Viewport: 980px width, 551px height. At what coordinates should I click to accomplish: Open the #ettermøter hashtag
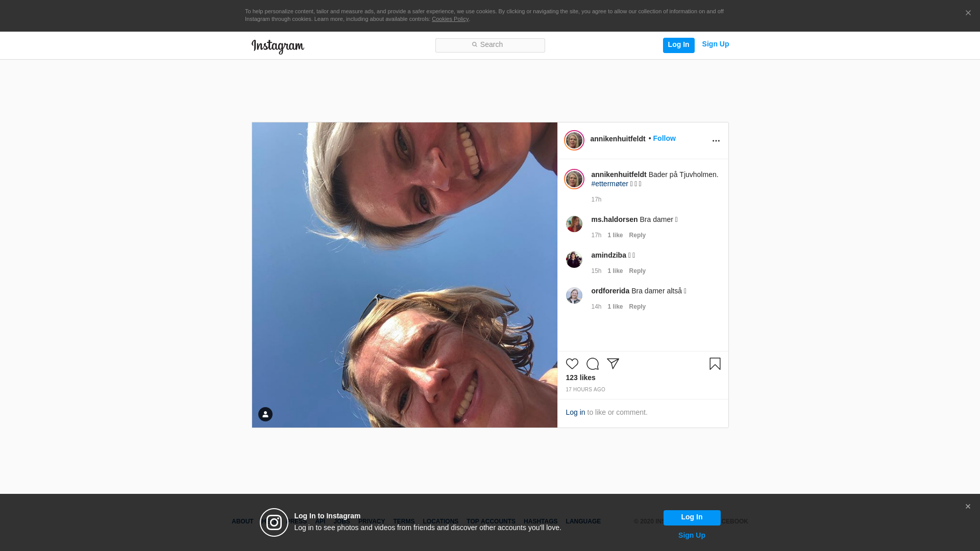tap(609, 184)
